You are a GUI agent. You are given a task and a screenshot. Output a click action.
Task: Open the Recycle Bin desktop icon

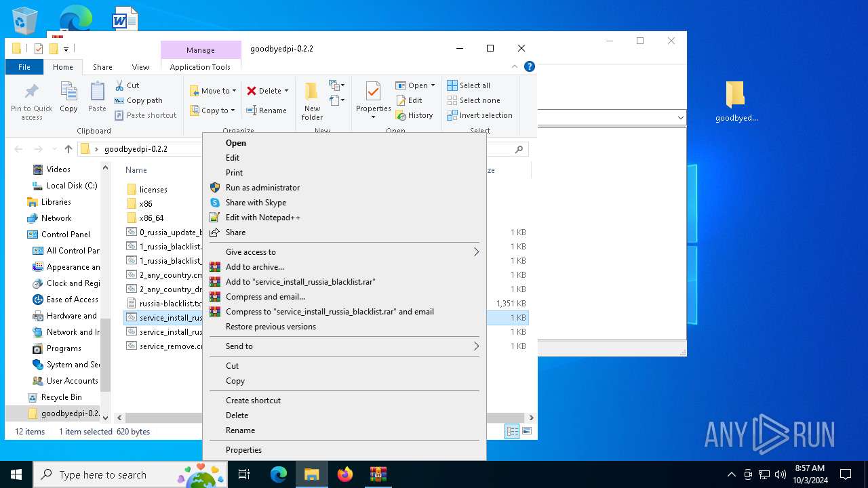pos(25,20)
